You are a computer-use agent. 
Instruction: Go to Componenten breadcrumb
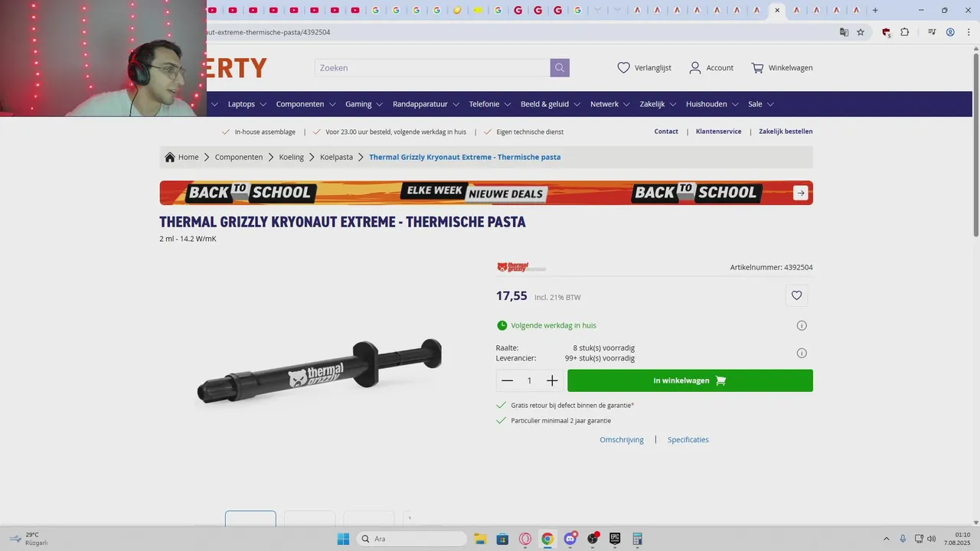pyautogui.click(x=239, y=157)
